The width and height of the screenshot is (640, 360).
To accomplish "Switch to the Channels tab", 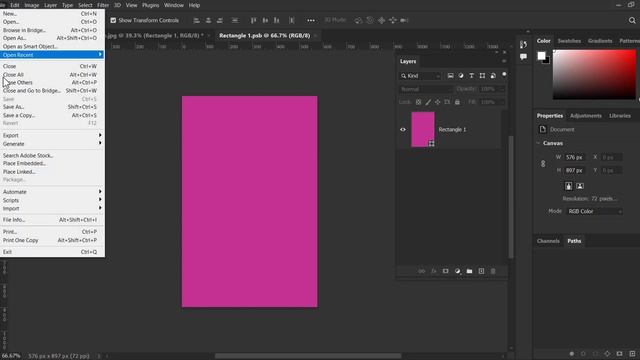I will coord(548,241).
